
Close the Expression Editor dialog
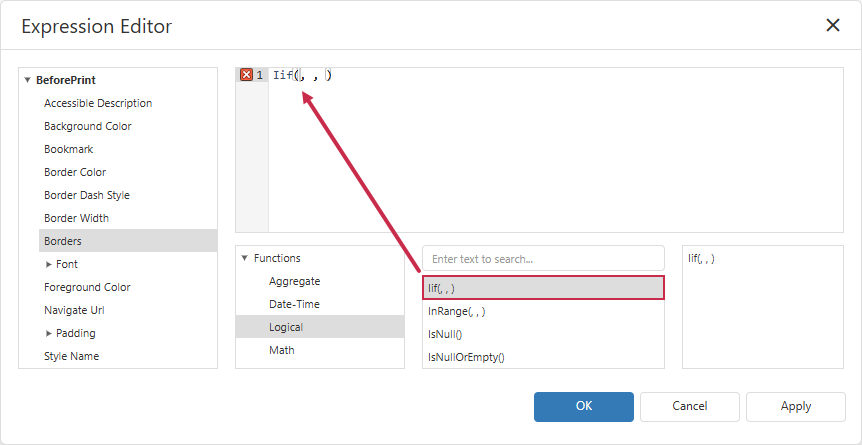point(833,25)
